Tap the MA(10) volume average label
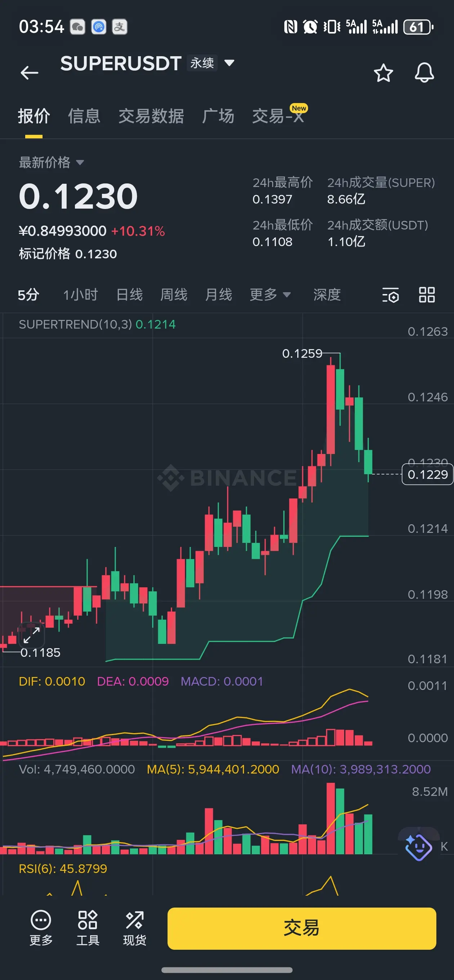Viewport: 454px width, 980px height. click(x=361, y=769)
